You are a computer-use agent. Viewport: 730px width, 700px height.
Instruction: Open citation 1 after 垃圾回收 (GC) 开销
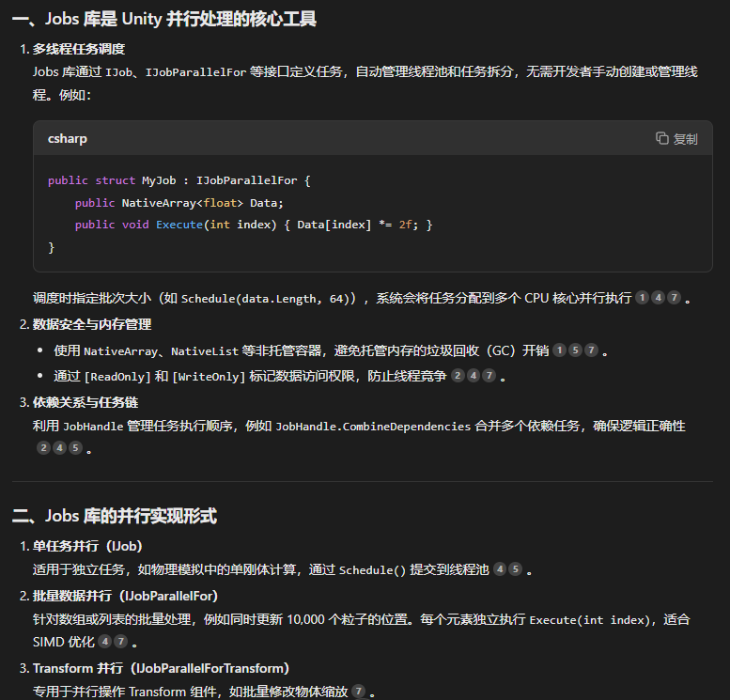(560, 350)
